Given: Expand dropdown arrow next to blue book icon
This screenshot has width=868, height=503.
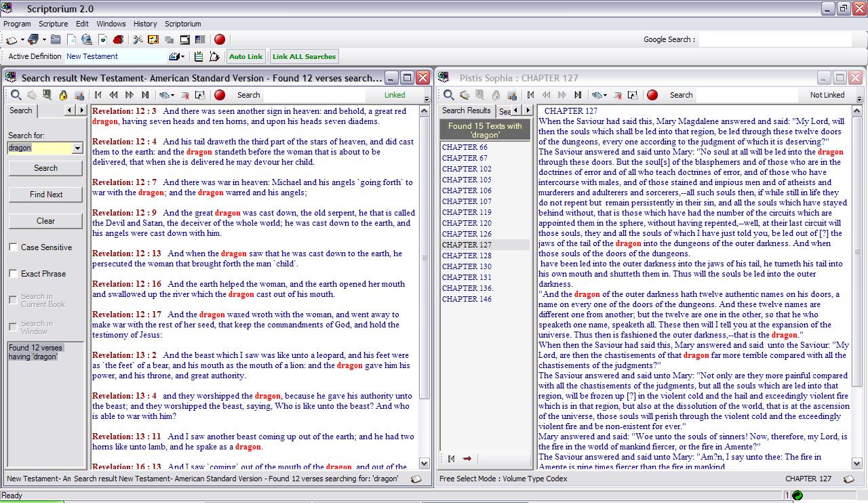Looking at the screenshot, I should click(44, 40).
